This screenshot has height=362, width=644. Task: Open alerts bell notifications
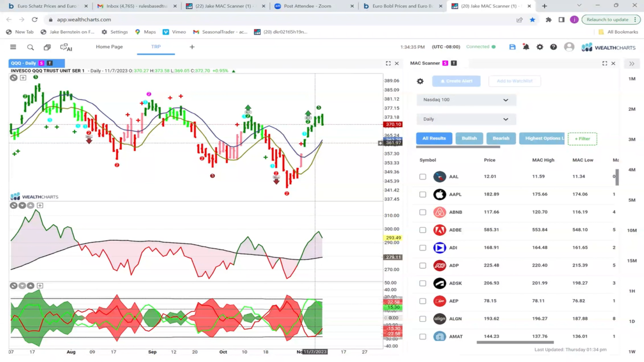(x=526, y=47)
